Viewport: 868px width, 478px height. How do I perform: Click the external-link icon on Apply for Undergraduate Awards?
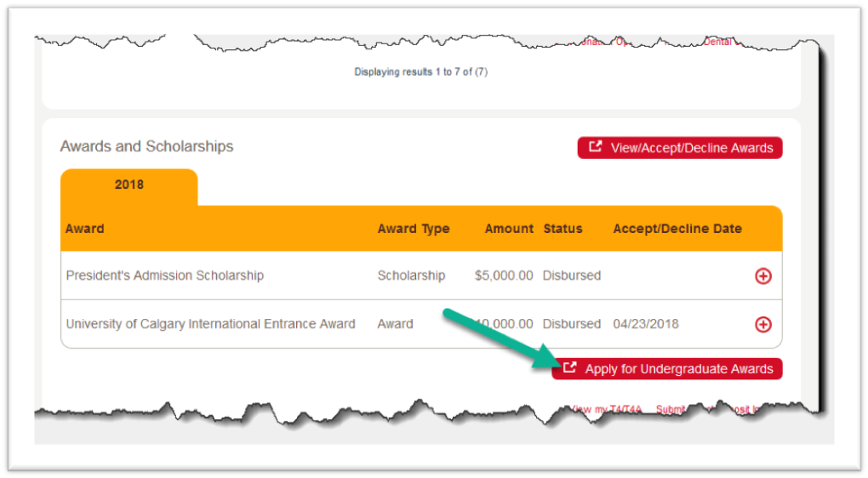[570, 368]
